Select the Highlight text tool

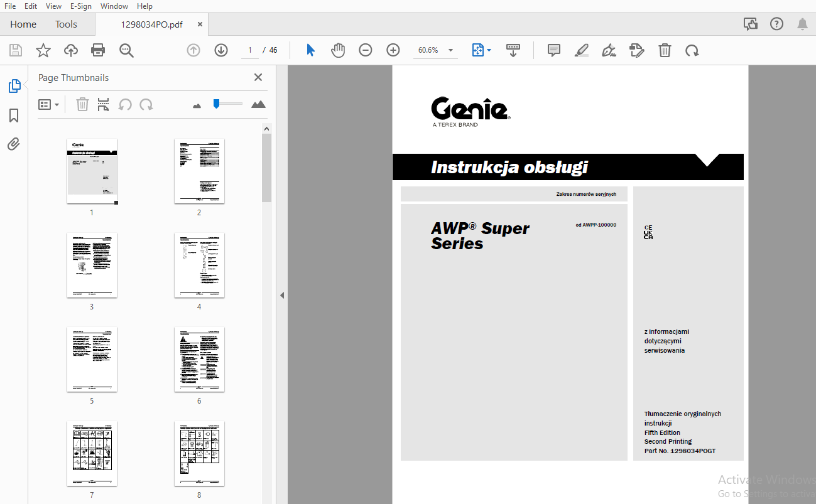click(582, 50)
